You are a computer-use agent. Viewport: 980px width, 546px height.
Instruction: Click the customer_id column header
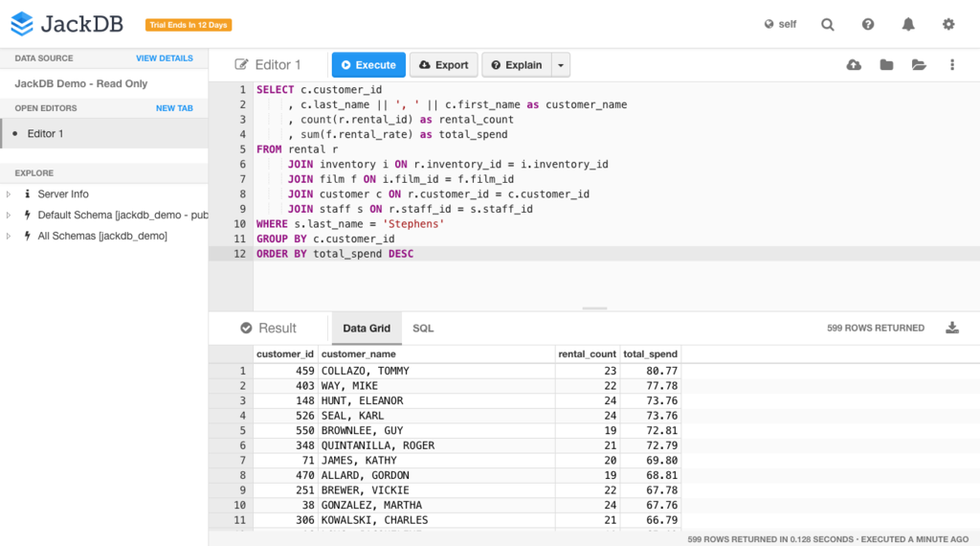tap(285, 354)
